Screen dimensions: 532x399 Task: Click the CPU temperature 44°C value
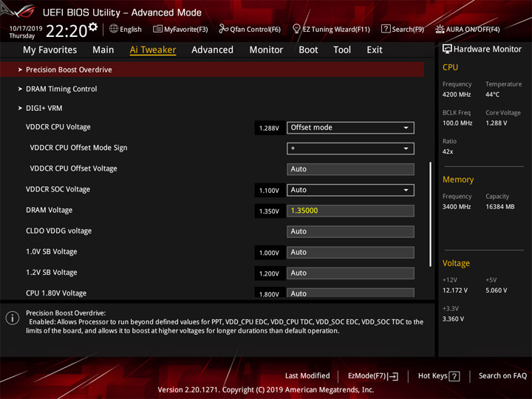[x=492, y=95]
